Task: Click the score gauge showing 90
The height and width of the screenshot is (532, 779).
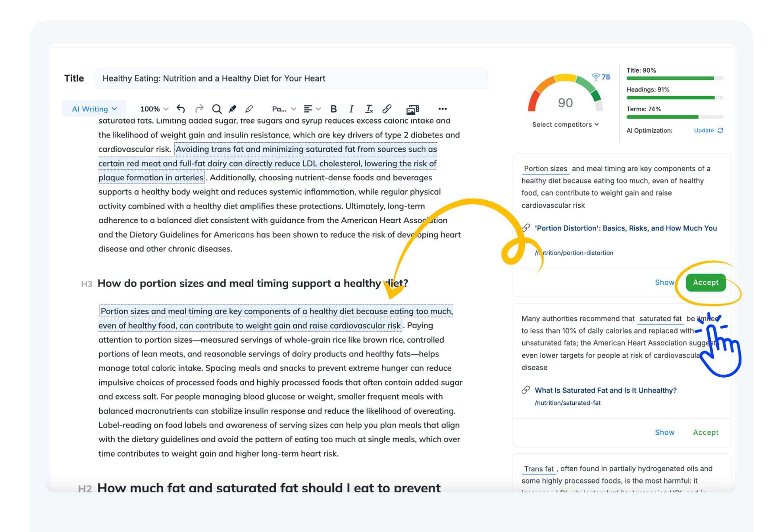Action: [565, 93]
